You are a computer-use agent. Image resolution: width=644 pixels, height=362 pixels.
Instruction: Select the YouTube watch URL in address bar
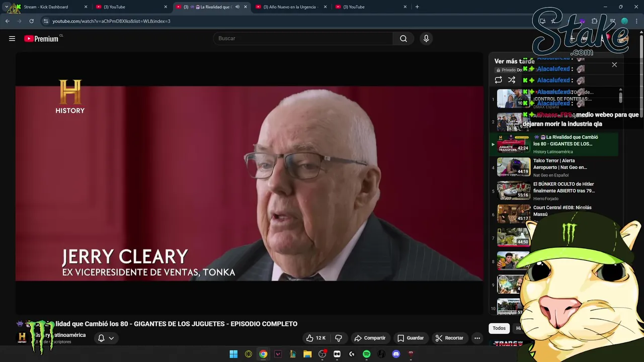point(111,21)
